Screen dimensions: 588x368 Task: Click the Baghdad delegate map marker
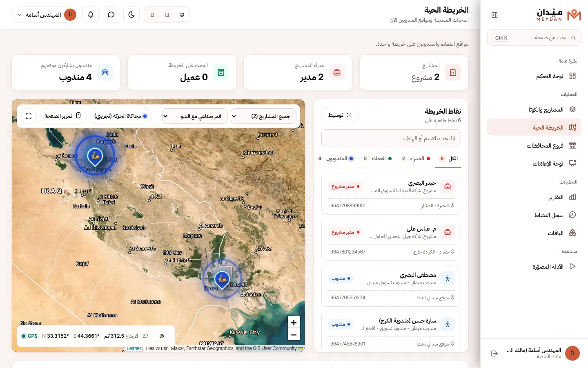95,157
